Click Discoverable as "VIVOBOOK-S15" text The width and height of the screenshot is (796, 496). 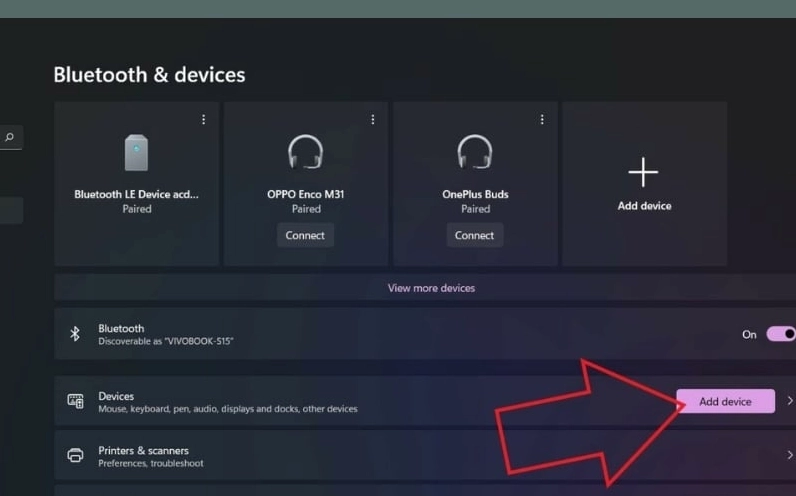click(166, 341)
